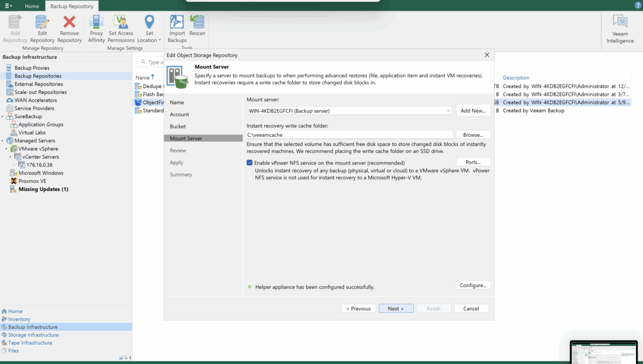This screenshot has height=364, width=643.
Task: Select the Mount Server wizard step
Action: pos(203,138)
